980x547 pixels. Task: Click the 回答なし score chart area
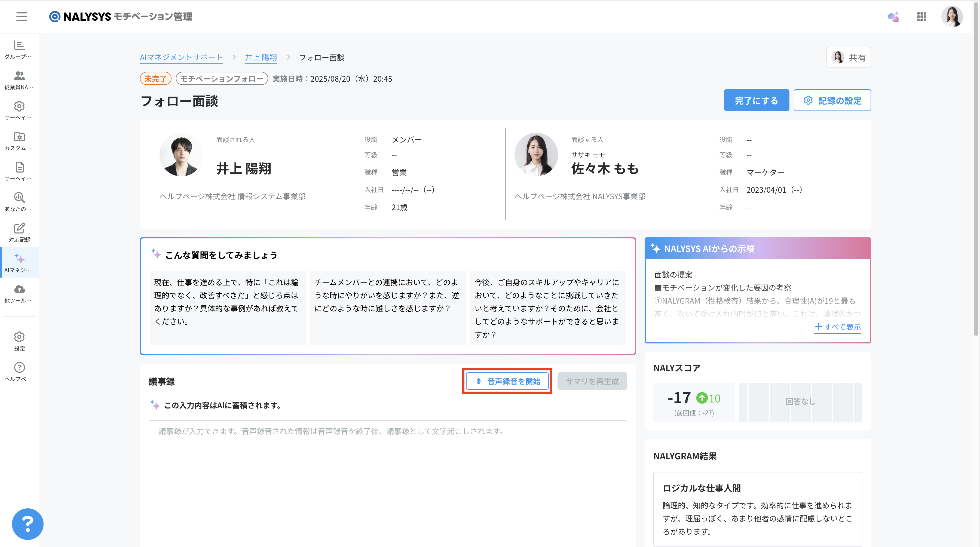tap(800, 402)
